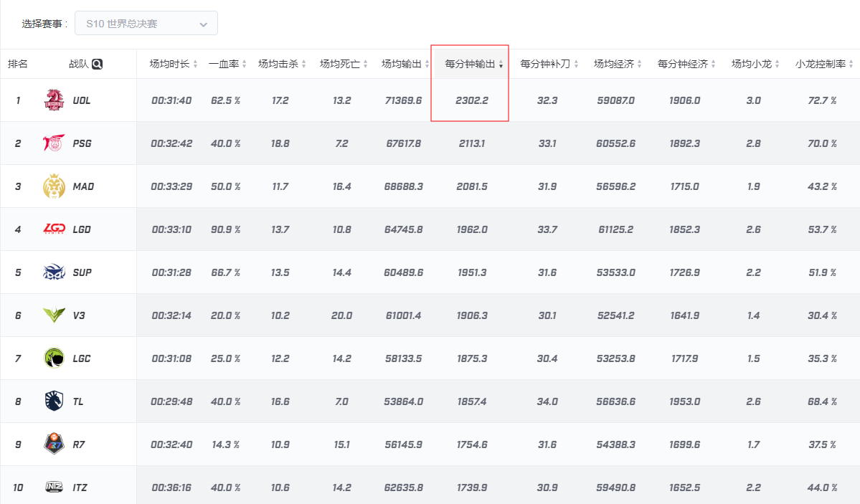Select UOL's 3.0 average dragons value

754,101
